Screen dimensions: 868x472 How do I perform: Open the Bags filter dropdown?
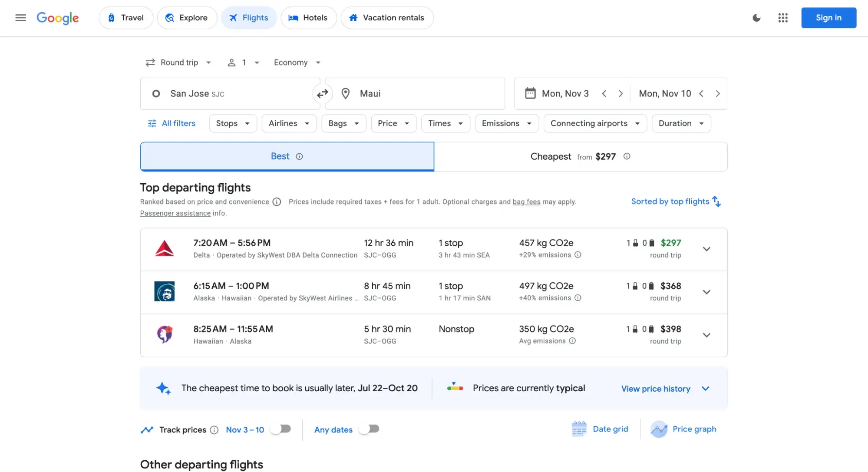[344, 123]
